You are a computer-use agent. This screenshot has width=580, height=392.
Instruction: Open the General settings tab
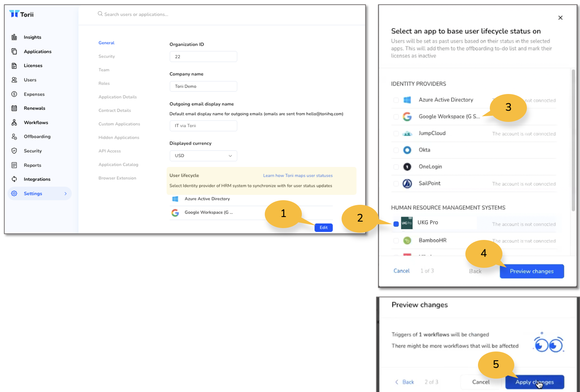(x=106, y=43)
